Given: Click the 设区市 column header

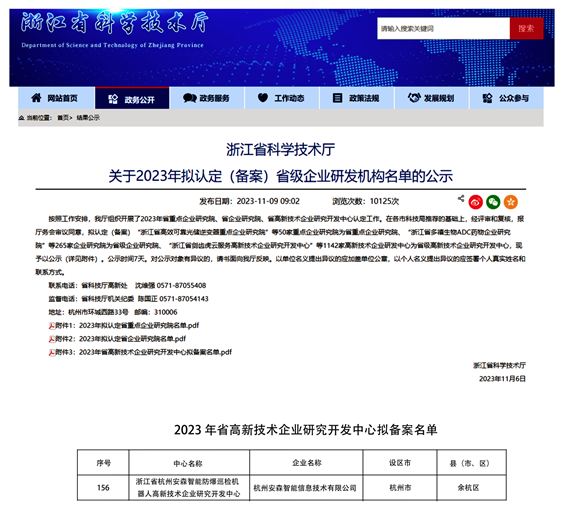Looking at the screenshot, I should pos(400,463).
